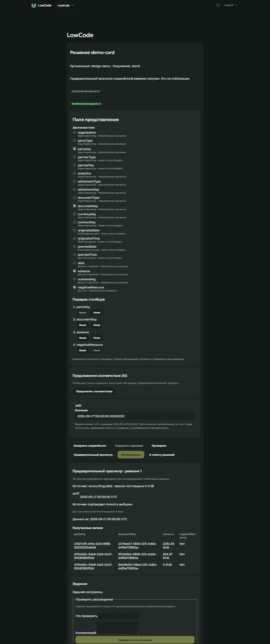Viewport: 270px width, 644px height.
Task: Click the monitor icon in the header
Action: (x=218, y=5)
